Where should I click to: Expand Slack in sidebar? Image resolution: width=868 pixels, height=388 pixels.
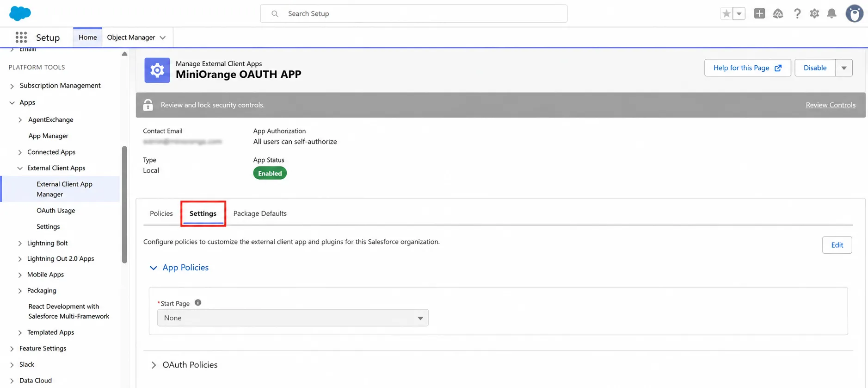(12, 365)
